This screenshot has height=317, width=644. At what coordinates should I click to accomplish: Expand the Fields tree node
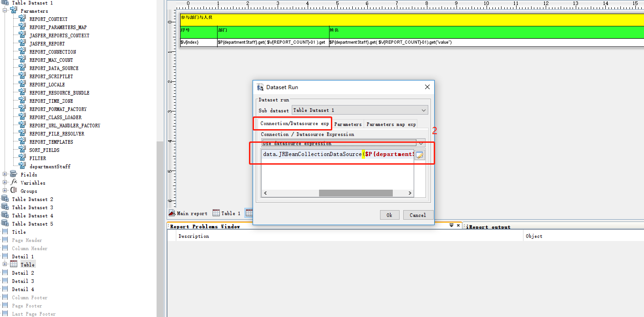5,174
